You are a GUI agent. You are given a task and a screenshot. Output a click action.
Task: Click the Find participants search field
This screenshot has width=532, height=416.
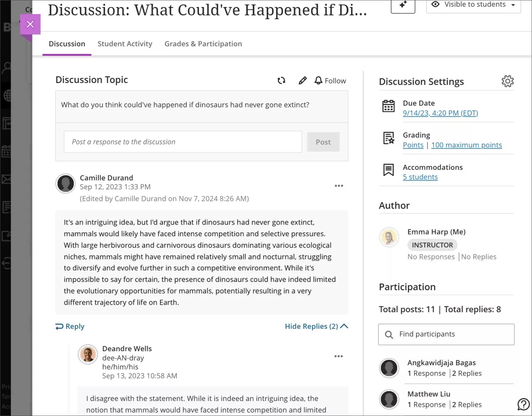tap(446, 334)
